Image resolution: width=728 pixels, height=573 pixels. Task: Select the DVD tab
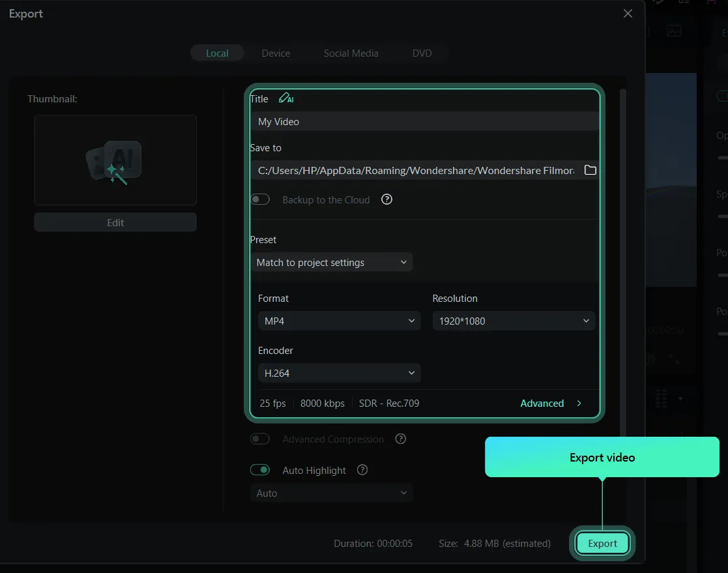[x=422, y=53]
